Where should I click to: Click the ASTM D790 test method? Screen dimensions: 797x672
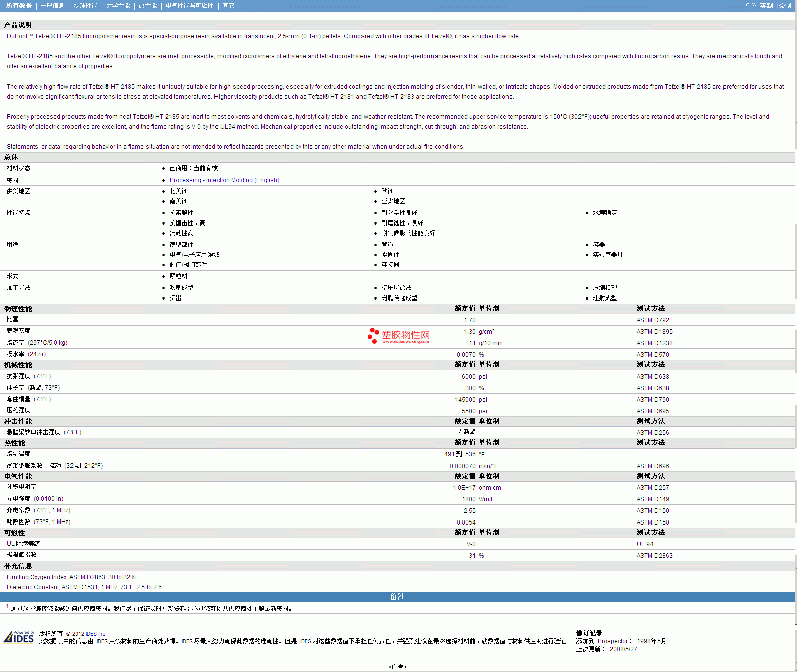pyautogui.click(x=653, y=400)
